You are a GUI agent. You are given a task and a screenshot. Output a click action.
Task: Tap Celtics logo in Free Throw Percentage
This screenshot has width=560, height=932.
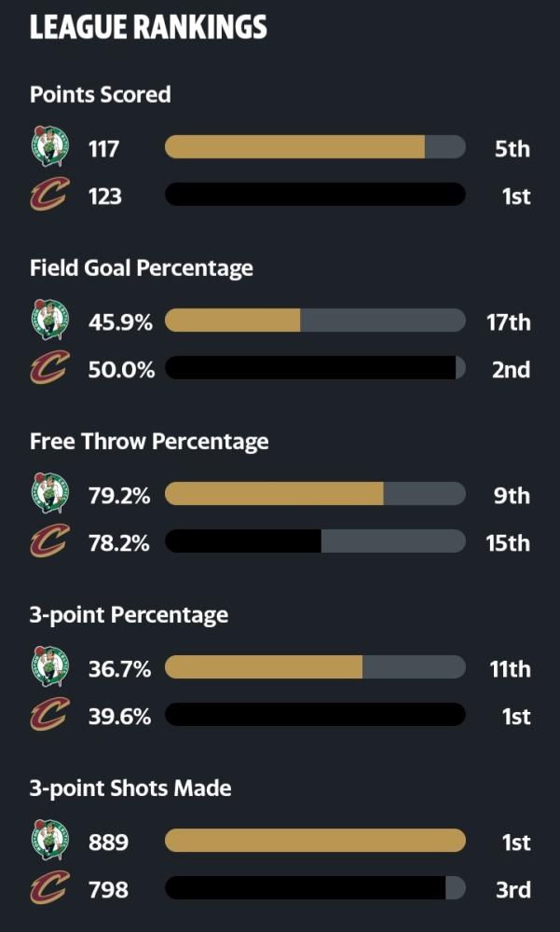(50, 493)
